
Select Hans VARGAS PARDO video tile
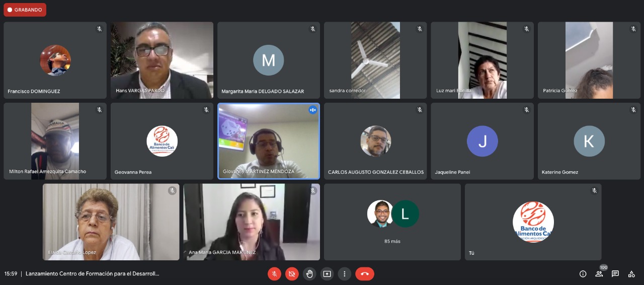(162, 60)
